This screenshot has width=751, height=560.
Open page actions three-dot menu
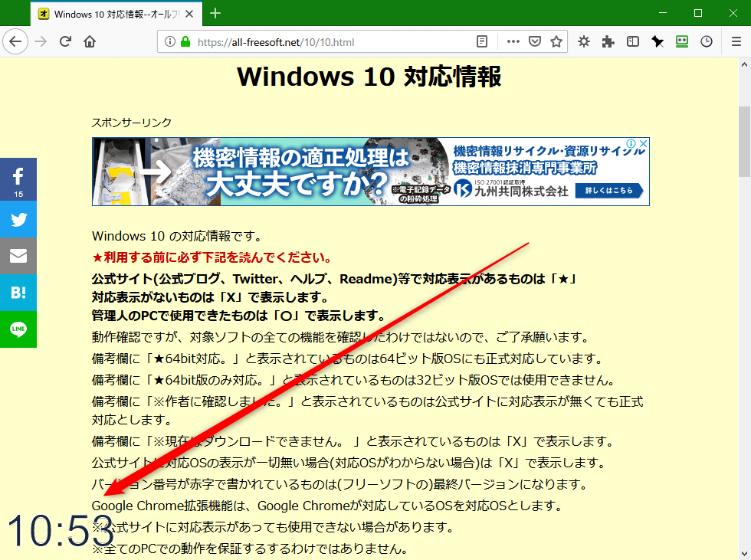tap(513, 41)
